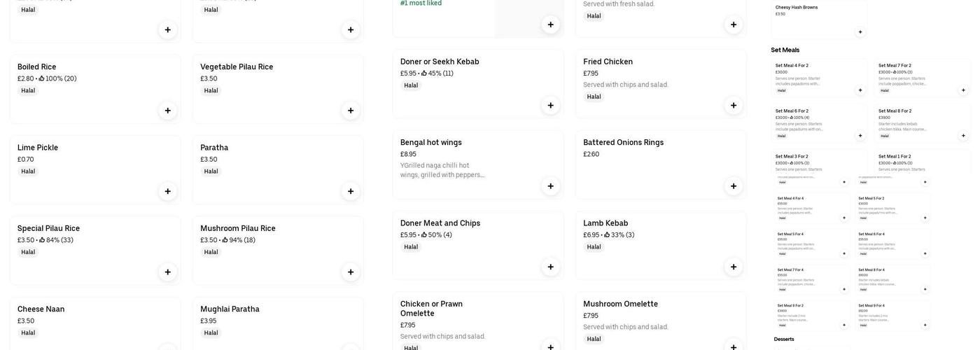Open the Mushroom Omelette item card
The image size is (980, 350).
click(644, 315)
